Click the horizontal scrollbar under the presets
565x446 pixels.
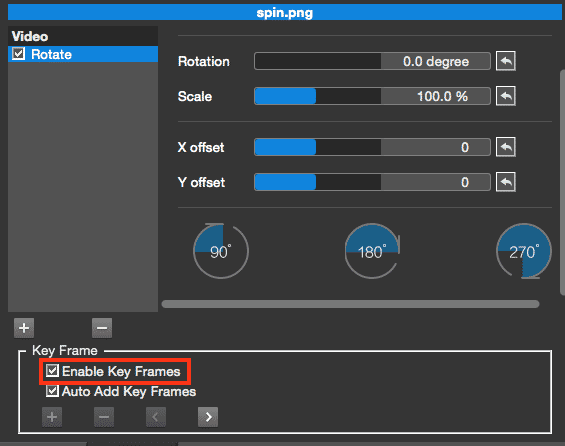350,304
